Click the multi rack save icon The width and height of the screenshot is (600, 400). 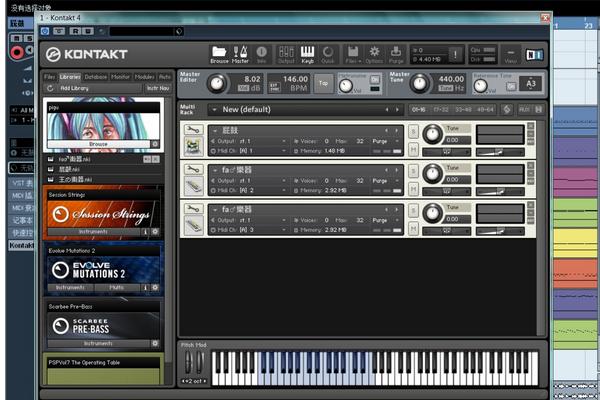[x=539, y=109]
